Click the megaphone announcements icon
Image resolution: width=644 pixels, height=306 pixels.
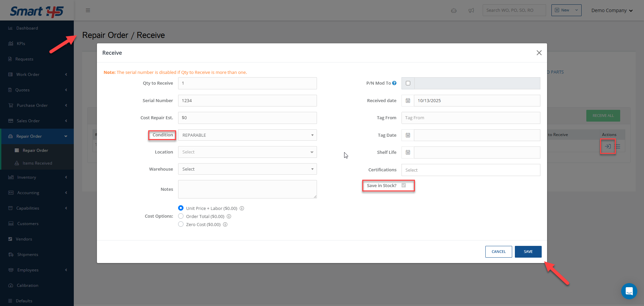[x=471, y=10]
